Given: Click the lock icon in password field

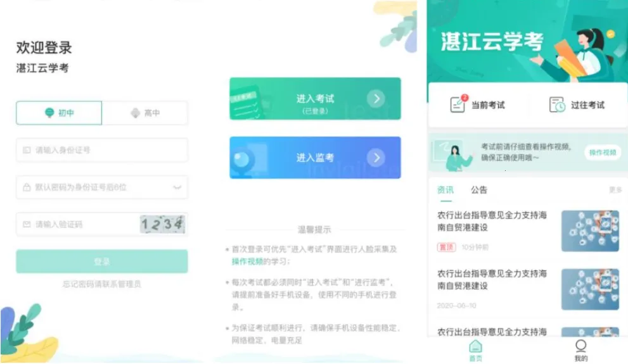Looking at the screenshot, I should 27,187.
